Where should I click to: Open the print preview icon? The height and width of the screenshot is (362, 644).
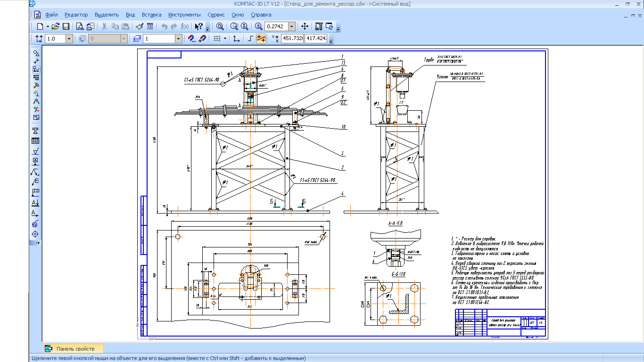80,26
